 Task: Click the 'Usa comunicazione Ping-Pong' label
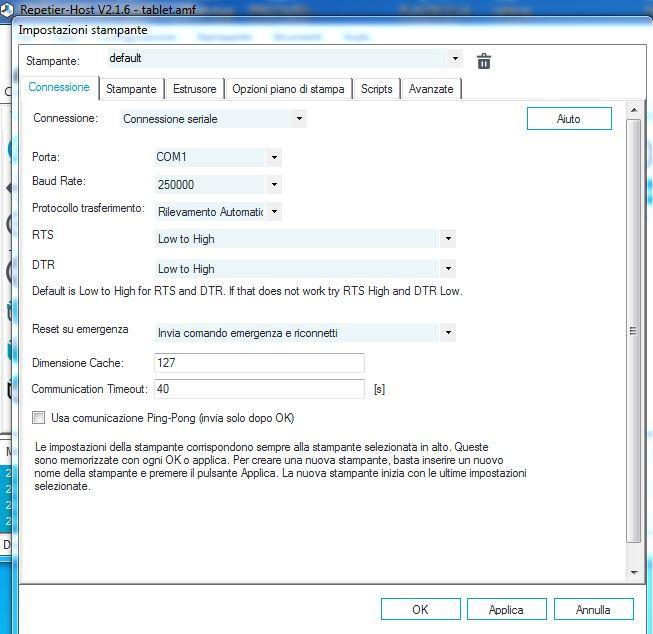click(x=172, y=418)
